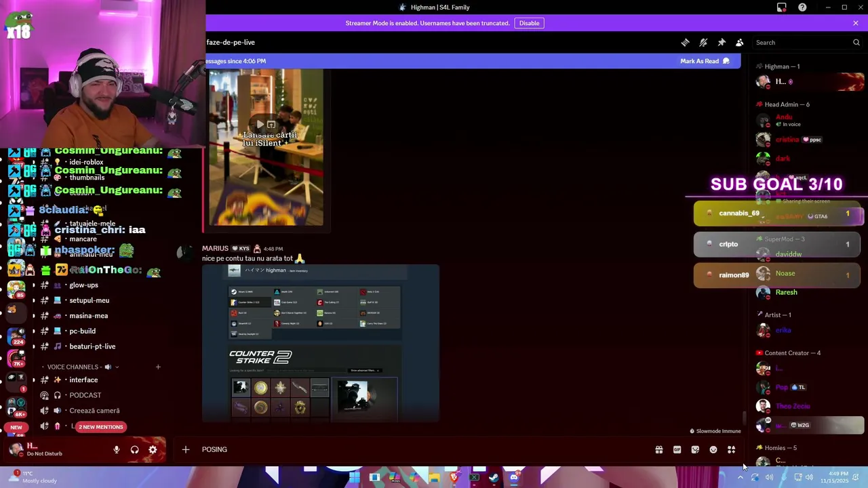Open user settings gear
Viewport: 868px width, 488px height.
click(x=153, y=449)
